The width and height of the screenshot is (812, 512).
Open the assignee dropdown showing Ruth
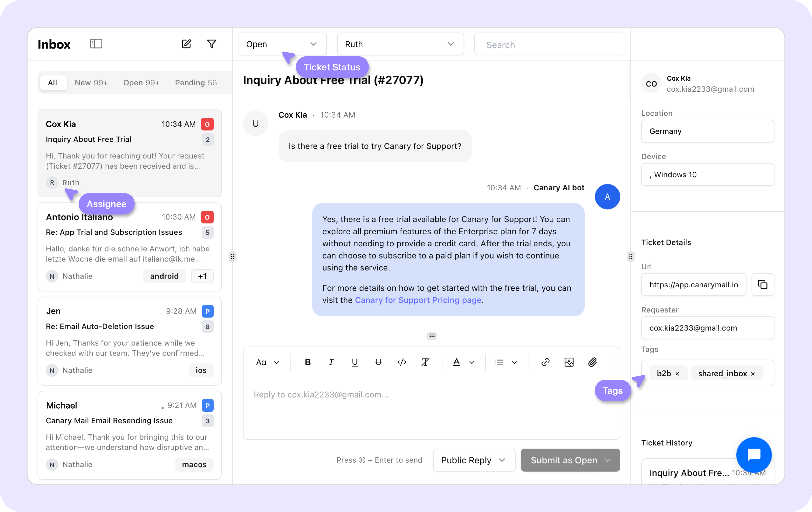click(x=400, y=44)
